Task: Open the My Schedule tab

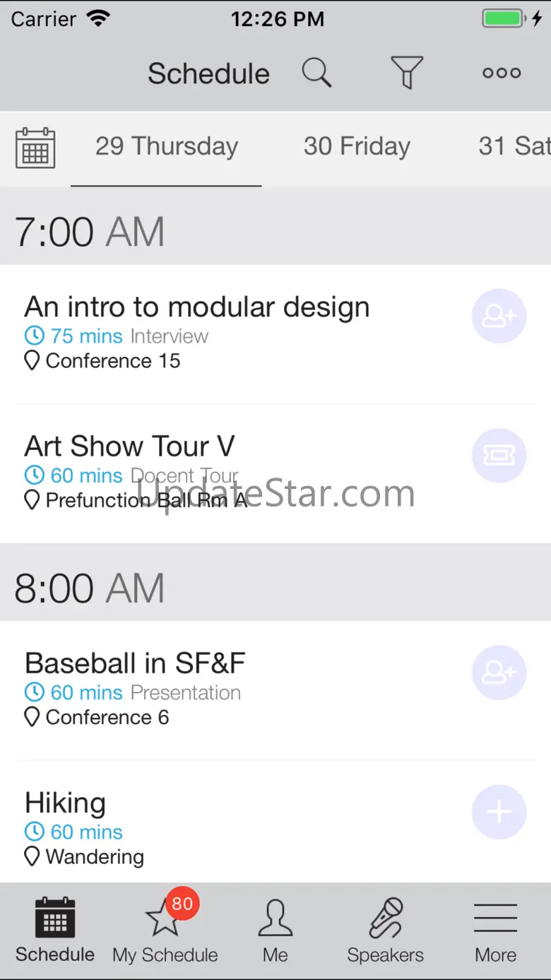Action: pos(165,929)
